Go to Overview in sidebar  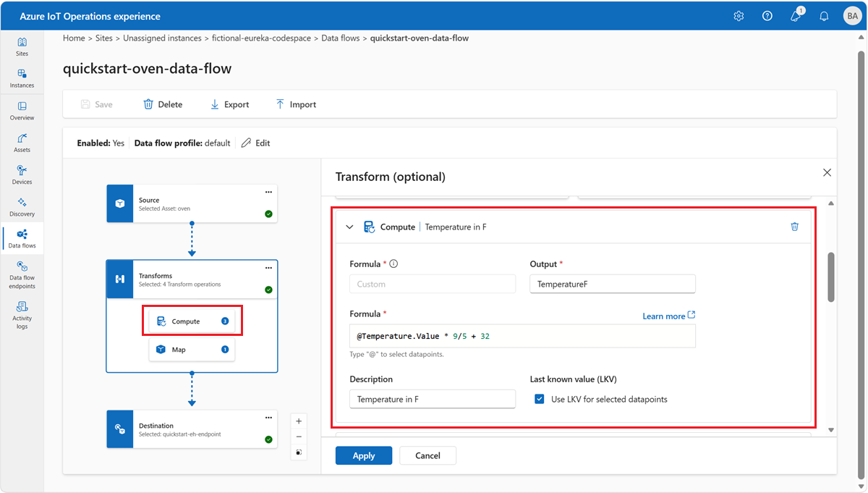point(22,111)
